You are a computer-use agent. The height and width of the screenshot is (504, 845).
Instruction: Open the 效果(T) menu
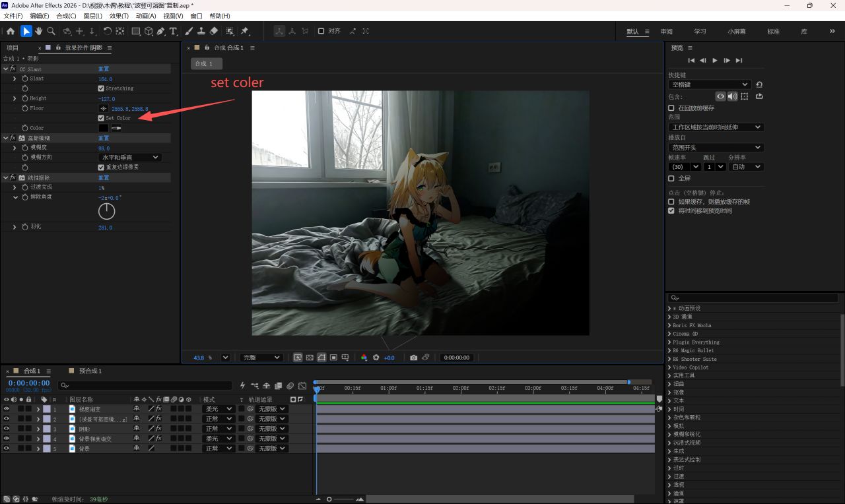[119, 16]
